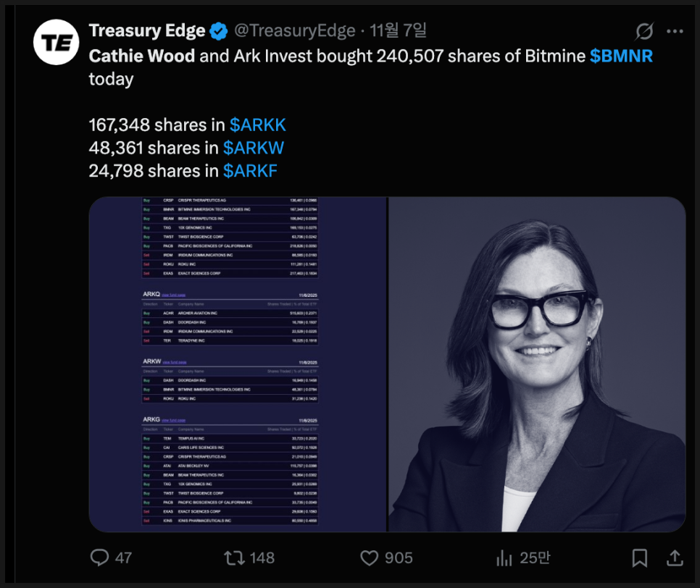
Task: Open the three-dot more options menu
Action: pyautogui.click(x=675, y=32)
